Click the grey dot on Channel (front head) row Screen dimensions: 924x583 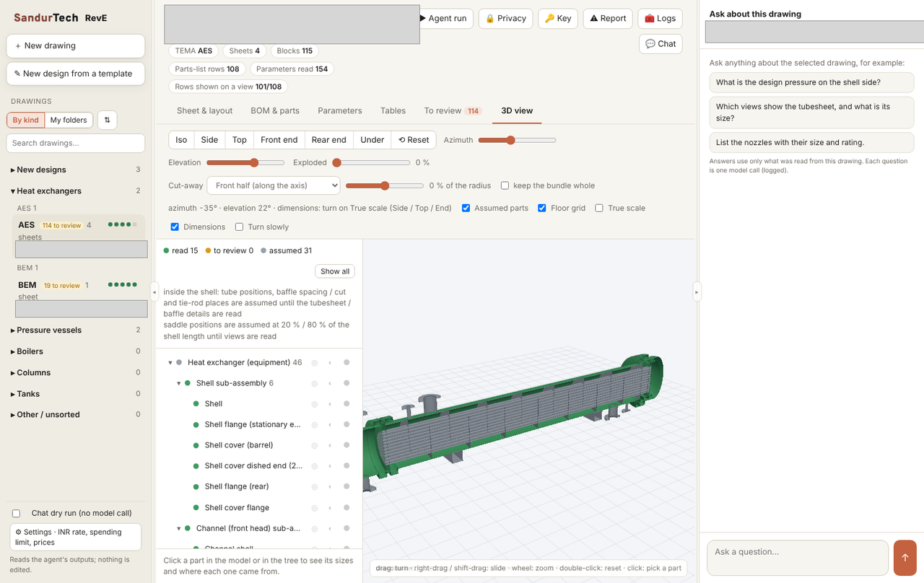click(346, 529)
